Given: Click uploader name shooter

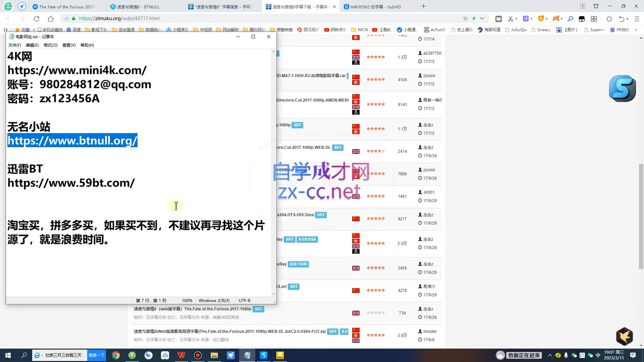Looking at the screenshot, I should (430, 331).
